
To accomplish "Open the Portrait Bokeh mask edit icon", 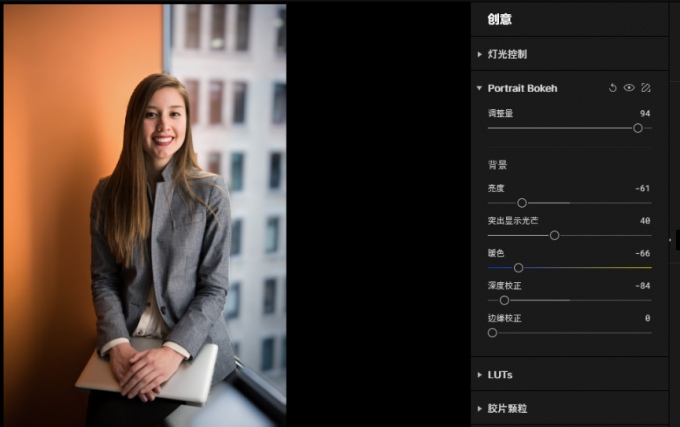I will coord(646,88).
